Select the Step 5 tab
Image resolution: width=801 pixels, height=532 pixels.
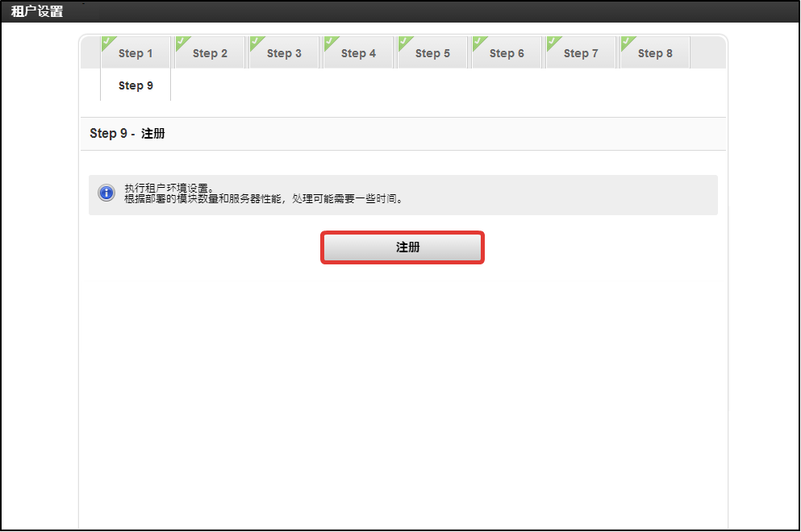point(432,52)
